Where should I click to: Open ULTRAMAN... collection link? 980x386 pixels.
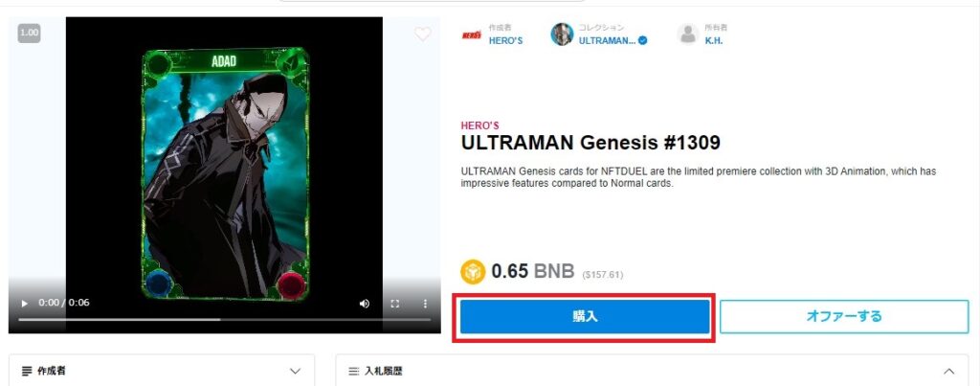coord(607,40)
